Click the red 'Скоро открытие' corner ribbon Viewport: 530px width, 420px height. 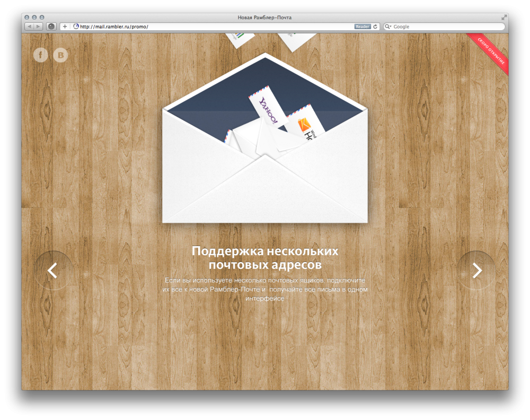[x=491, y=51]
